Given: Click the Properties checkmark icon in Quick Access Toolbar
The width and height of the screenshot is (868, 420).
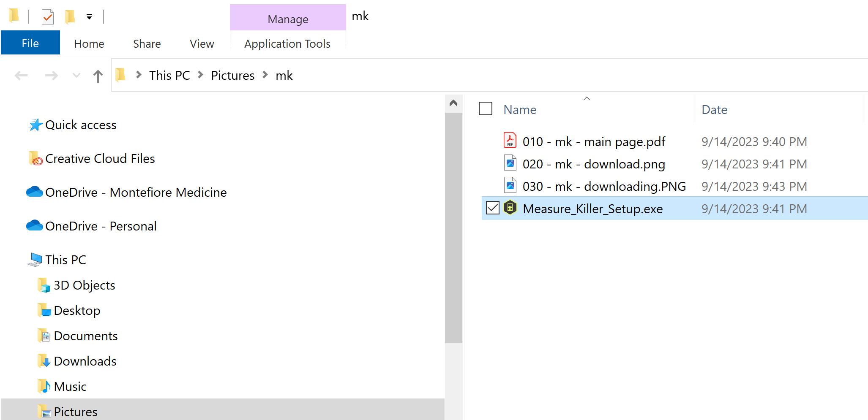Looking at the screenshot, I should click(x=47, y=17).
